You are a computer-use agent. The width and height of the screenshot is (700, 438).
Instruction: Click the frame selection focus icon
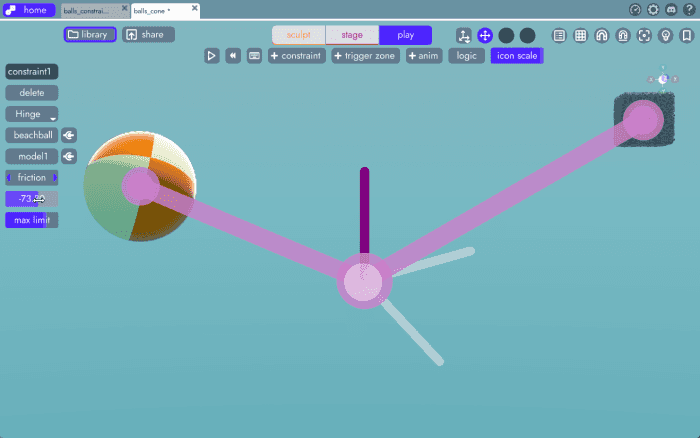click(644, 35)
